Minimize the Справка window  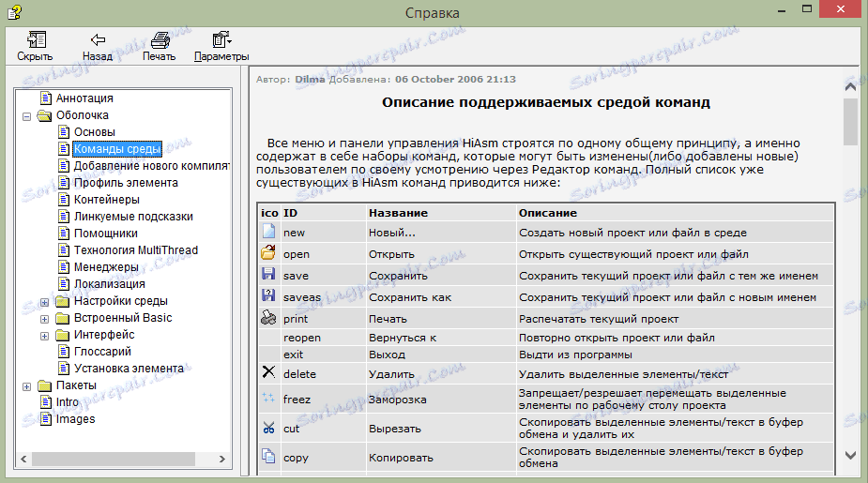click(x=782, y=10)
